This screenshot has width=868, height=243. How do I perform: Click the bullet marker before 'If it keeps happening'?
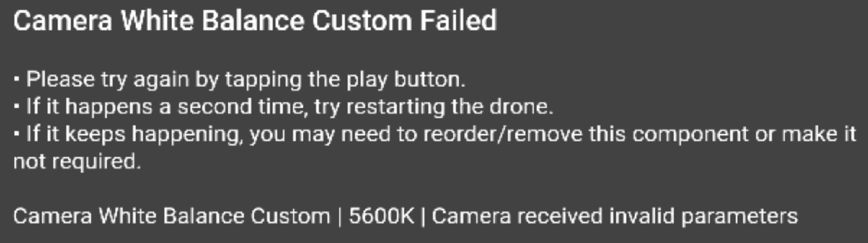point(17,135)
